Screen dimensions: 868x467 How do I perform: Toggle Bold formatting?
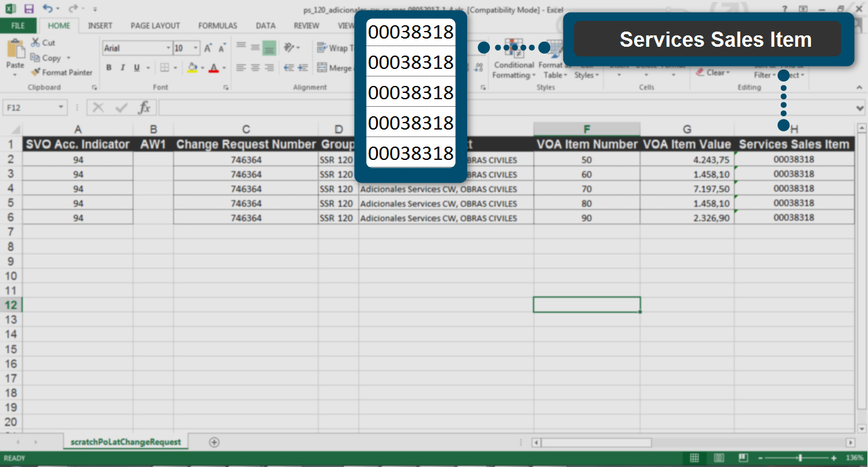point(109,68)
